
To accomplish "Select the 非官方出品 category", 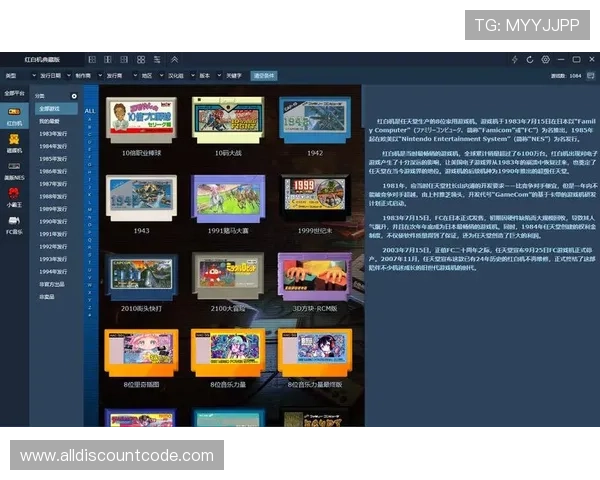I will click(x=52, y=284).
